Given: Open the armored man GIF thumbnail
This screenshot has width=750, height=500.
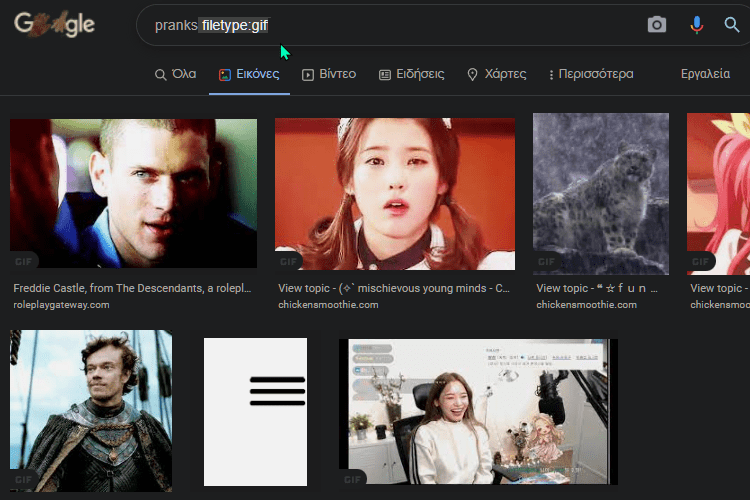Looking at the screenshot, I should tap(91, 410).
